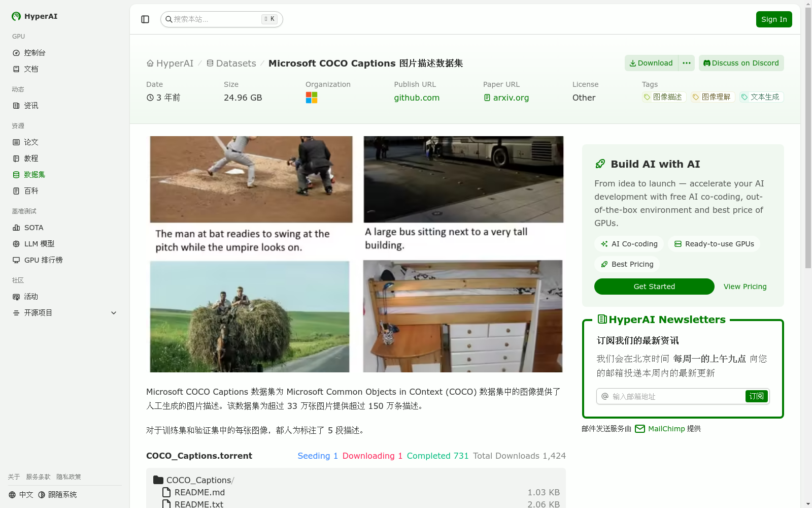
Task: Click the 开源项目 list icon
Action: [16, 313]
